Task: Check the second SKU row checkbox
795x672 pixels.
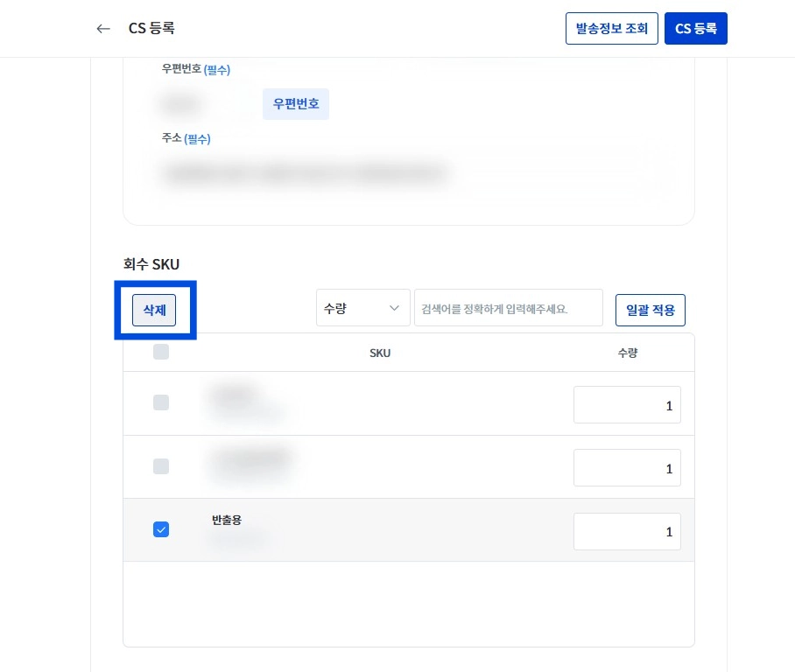Action: click(161, 466)
